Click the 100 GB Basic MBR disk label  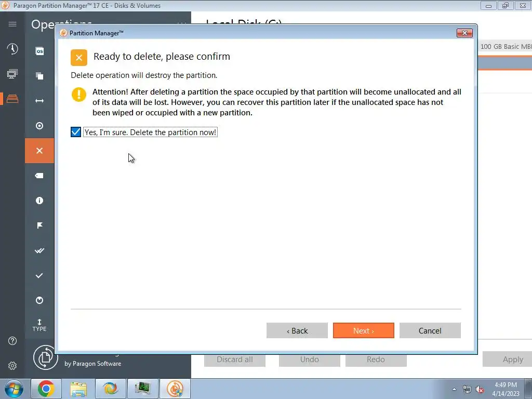coord(506,46)
